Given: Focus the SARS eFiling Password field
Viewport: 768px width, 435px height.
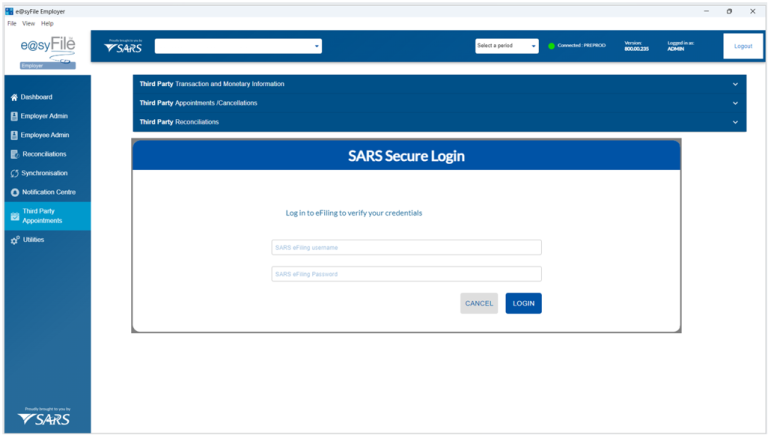Looking at the screenshot, I should [407, 274].
